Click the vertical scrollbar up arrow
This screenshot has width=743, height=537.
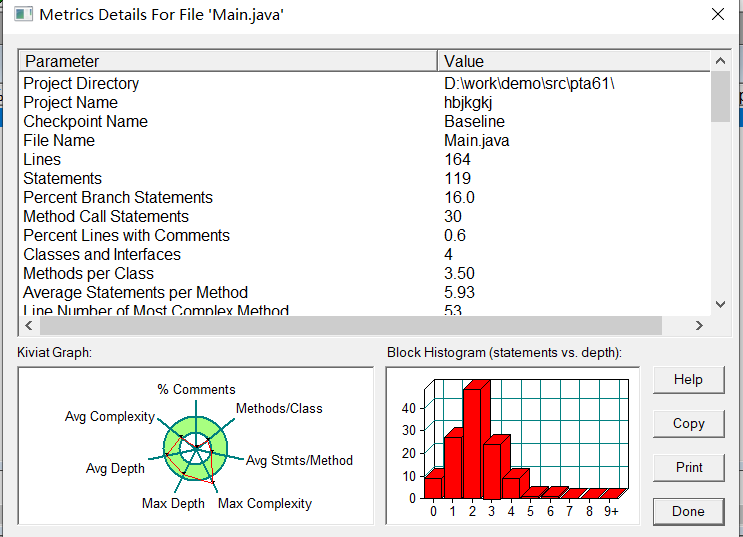[720, 61]
